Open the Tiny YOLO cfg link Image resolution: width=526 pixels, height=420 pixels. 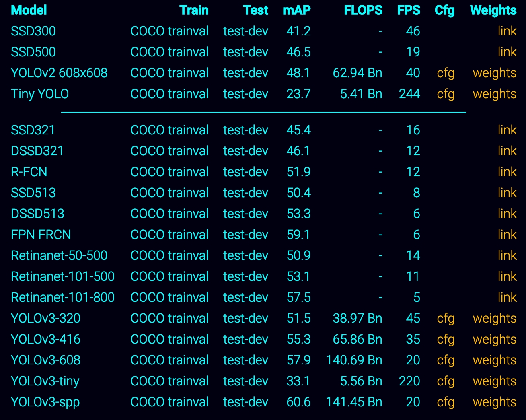(x=446, y=94)
